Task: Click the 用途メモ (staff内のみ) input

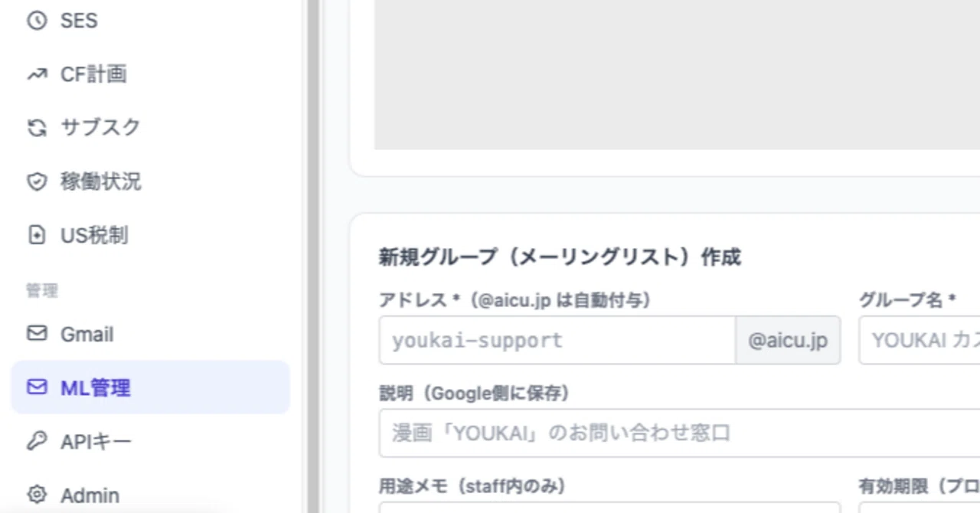Action: [x=609, y=507]
